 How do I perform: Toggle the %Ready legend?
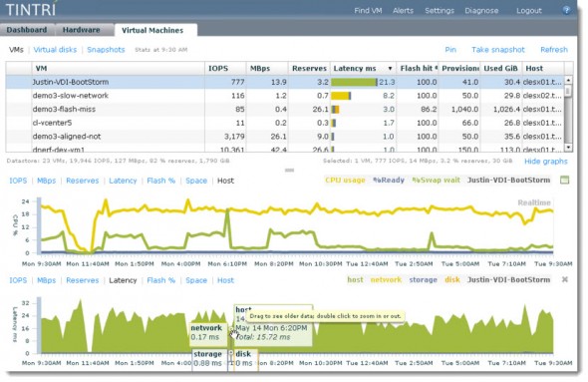pos(389,181)
